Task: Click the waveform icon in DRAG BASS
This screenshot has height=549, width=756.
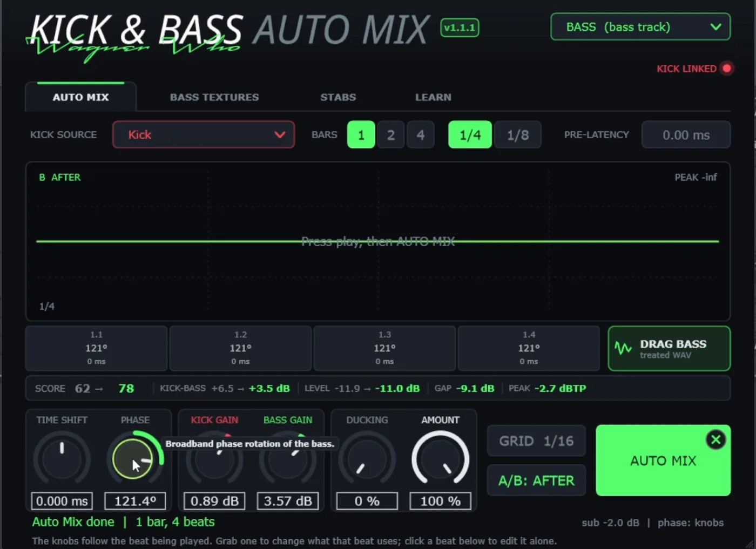Action: (623, 349)
